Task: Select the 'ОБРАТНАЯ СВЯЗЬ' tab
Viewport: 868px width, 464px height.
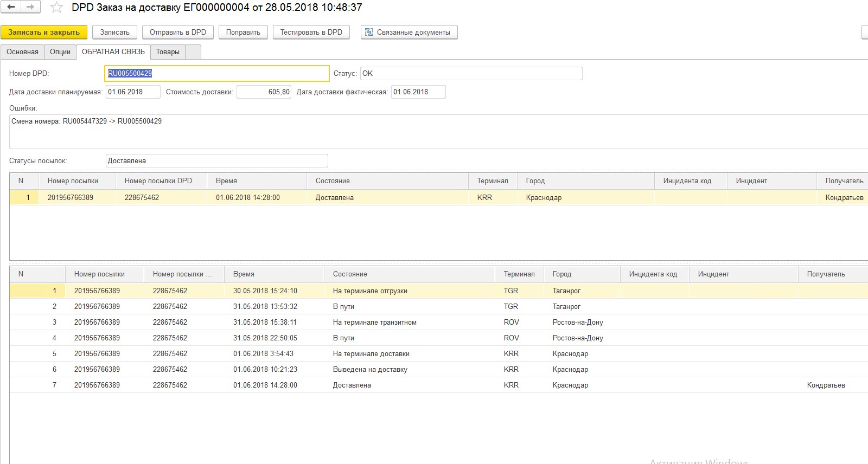Action: tap(113, 52)
